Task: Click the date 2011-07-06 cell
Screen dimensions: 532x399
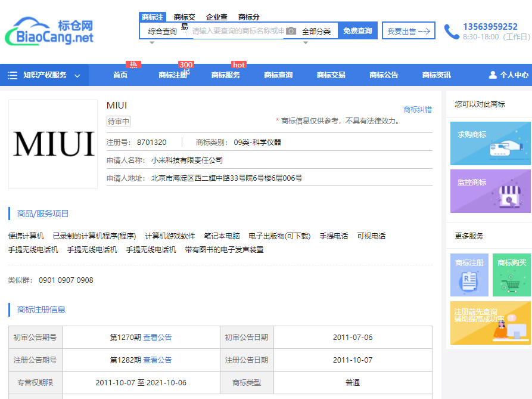Action: [x=353, y=337]
